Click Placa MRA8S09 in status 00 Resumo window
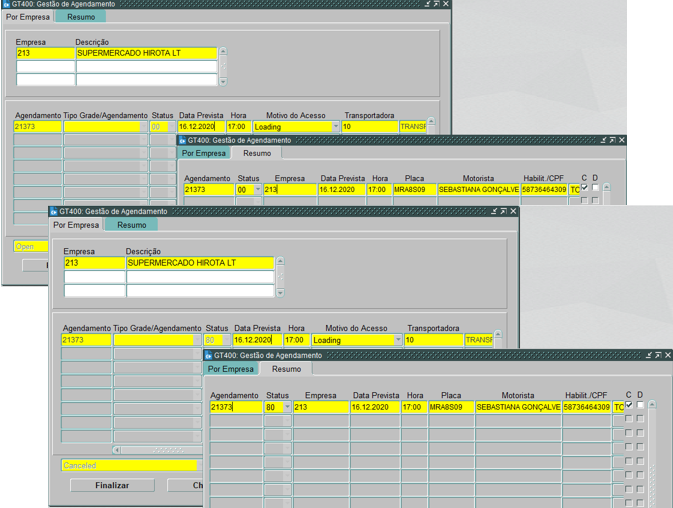 coord(415,189)
